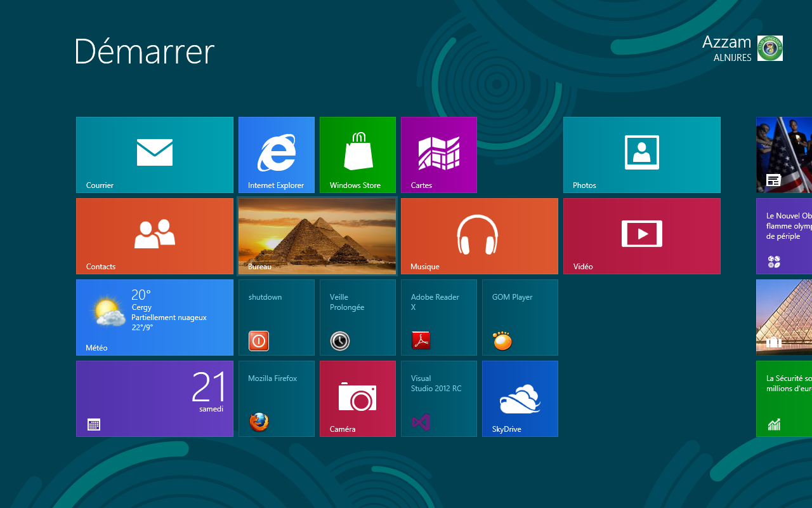Click the 'Météo' label
This screenshot has height=508, width=812.
pos(96,348)
